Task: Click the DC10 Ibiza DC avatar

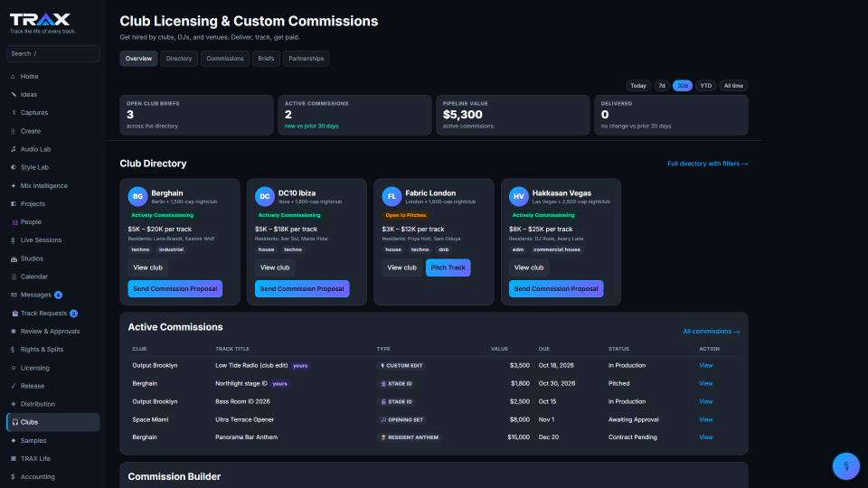Action: point(265,196)
